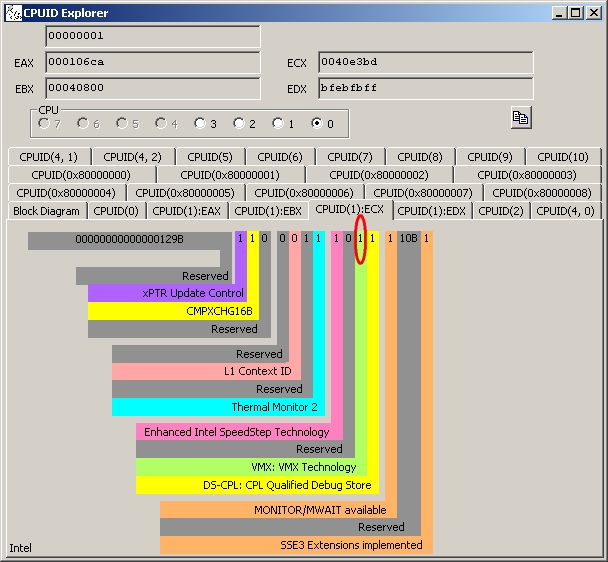Open the CPUID(2) tab

501,211
